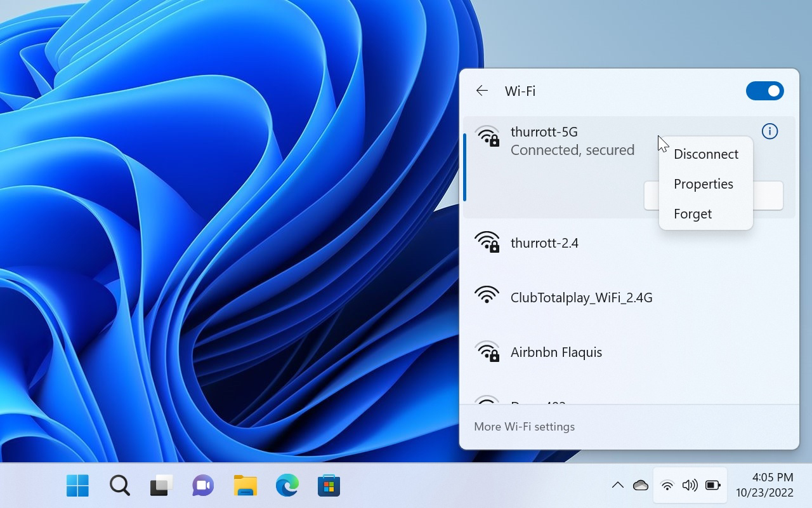Viewport: 812px width, 508px height.
Task: Select the ClubTotalplay_WiFi_2.4G network
Action: [x=580, y=297]
